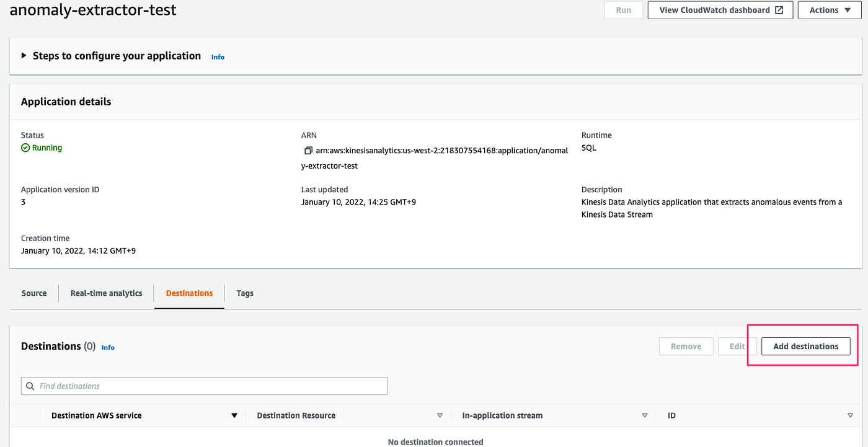Click the green Running status check icon

pyautogui.click(x=25, y=148)
